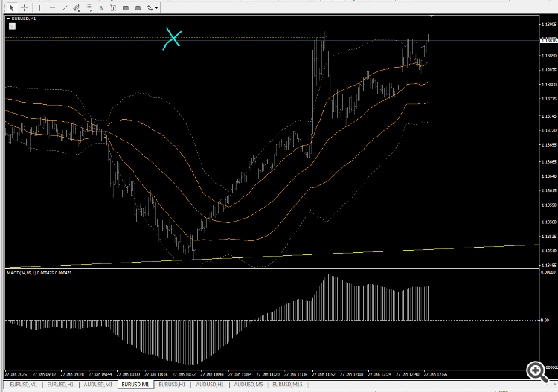
Task: Switch to the AUDUSD,H1 chart tab
Action: pyautogui.click(x=210, y=384)
